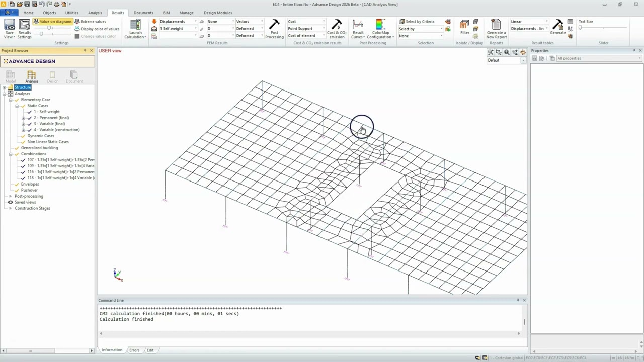
Task: Toggle checkmark on 2 - Pemanent (final) case
Action: pos(29,118)
